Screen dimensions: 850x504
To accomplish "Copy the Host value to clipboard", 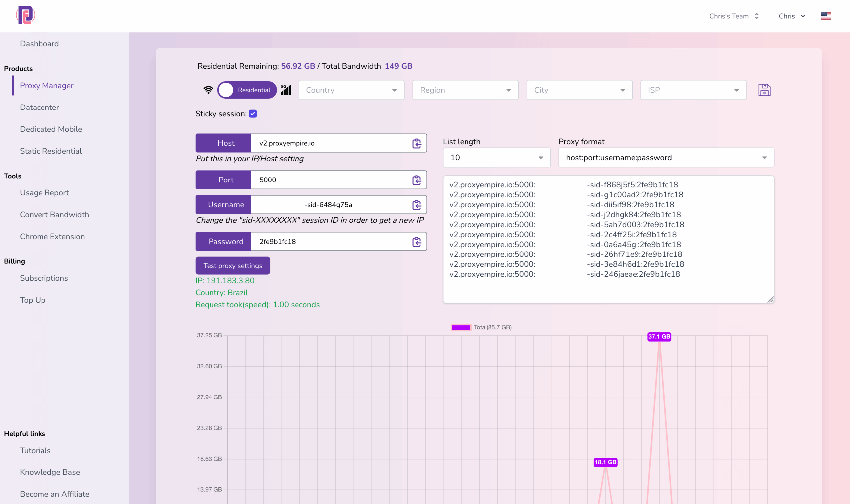I will coord(417,143).
